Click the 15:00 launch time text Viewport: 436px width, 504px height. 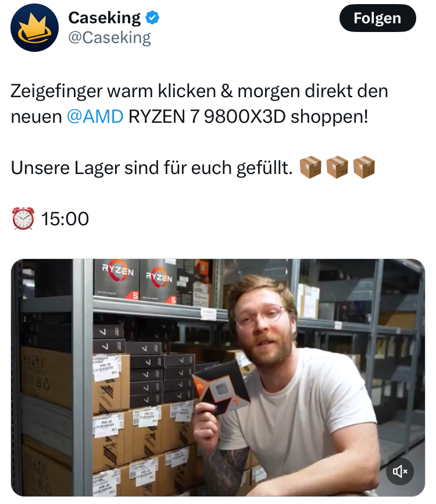(x=65, y=219)
